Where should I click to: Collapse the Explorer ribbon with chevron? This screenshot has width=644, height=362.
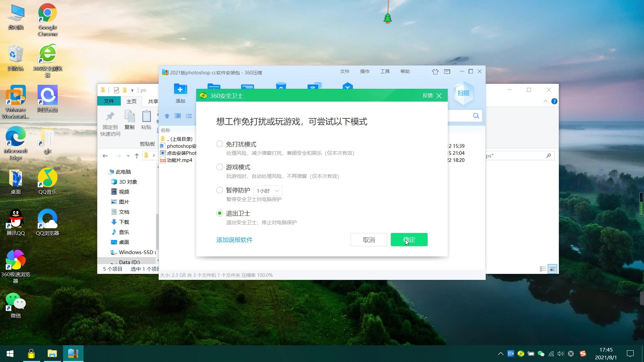[x=545, y=101]
